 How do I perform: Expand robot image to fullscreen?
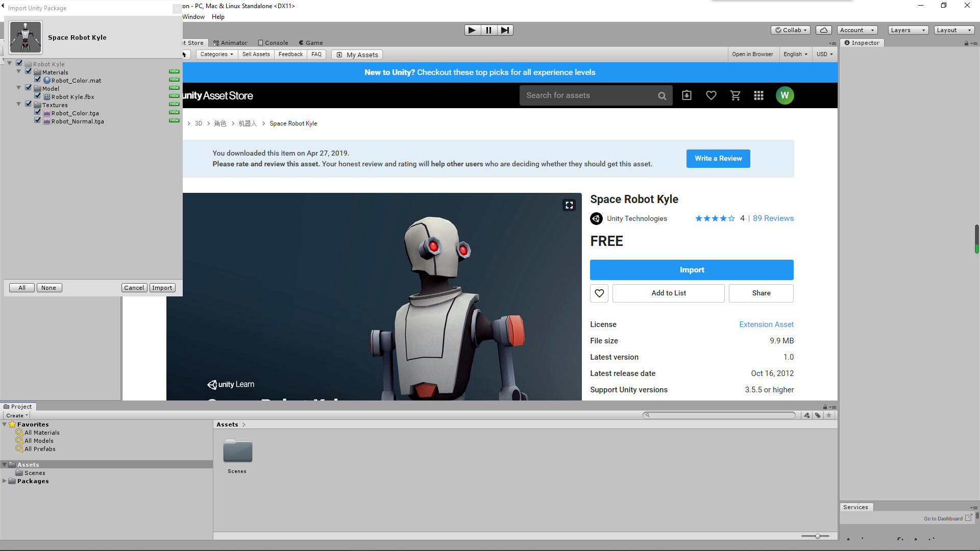[x=569, y=205]
